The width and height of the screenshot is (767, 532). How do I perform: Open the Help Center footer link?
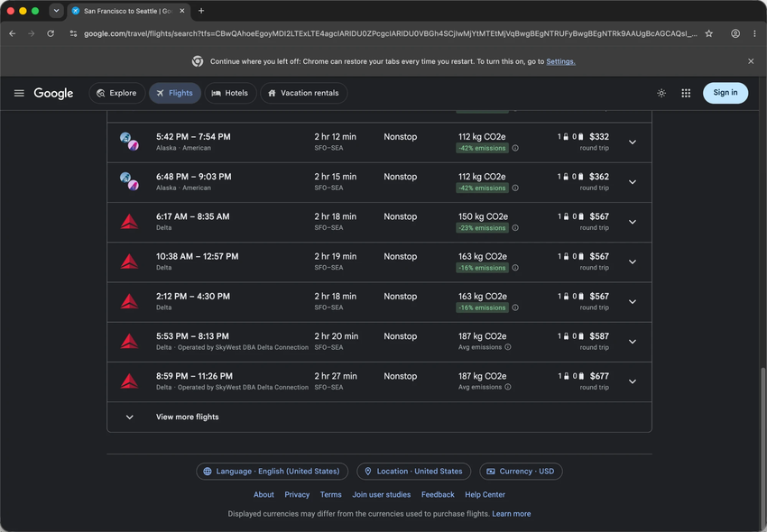[485, 495]
